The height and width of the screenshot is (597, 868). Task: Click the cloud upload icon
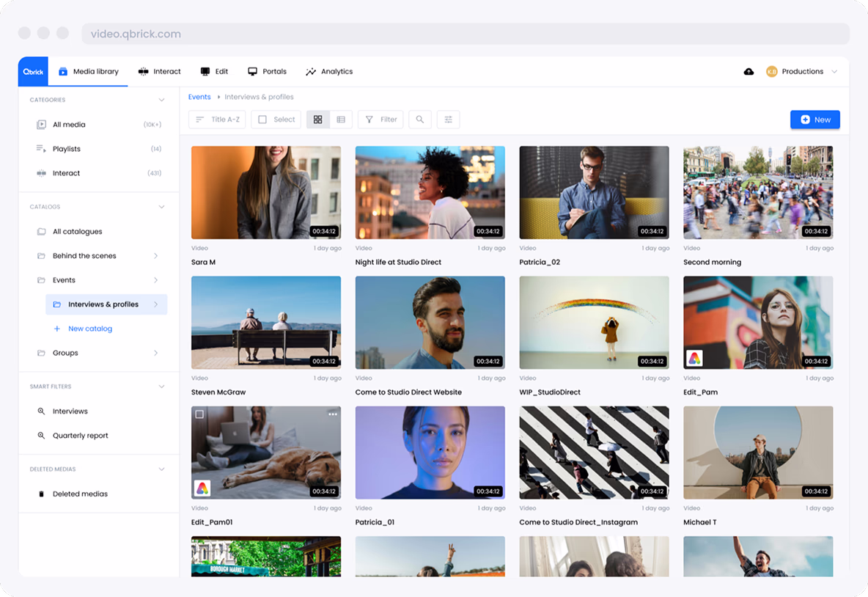[749, 71]
